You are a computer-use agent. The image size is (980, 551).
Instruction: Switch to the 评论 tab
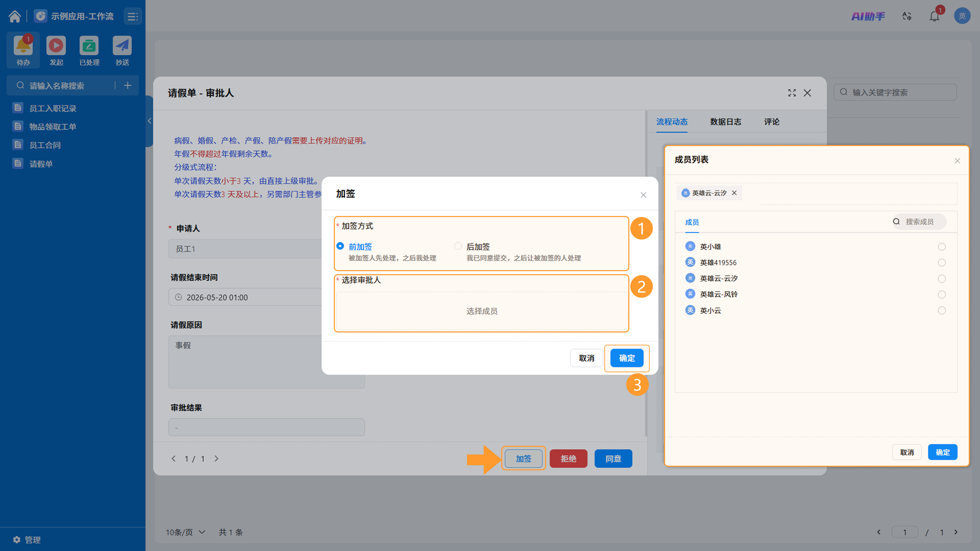[x=771, y=122]
